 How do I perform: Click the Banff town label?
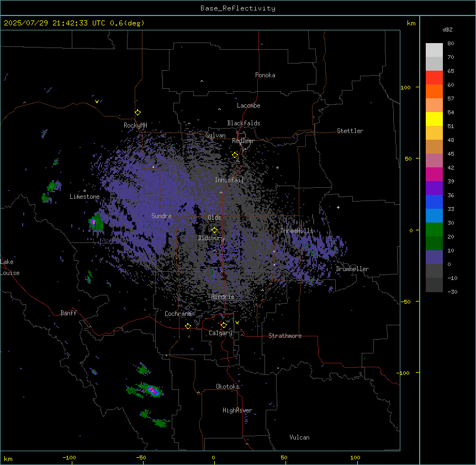68,313
